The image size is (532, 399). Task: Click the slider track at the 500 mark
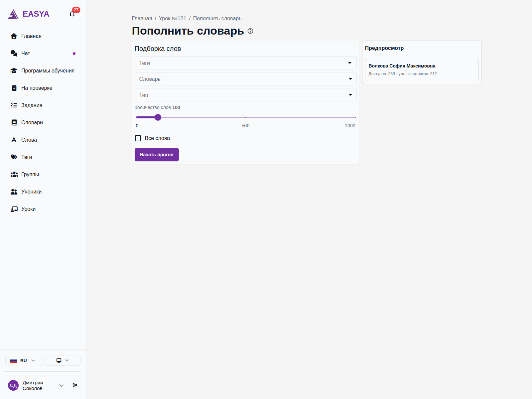[246, 117]
